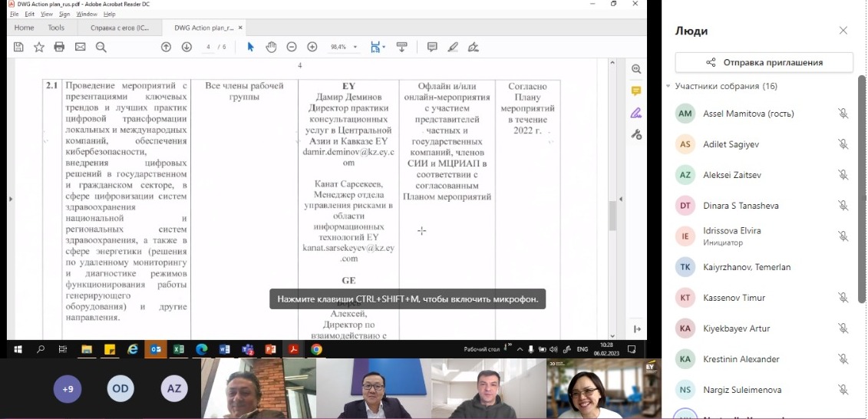Click the scrolling mode icon in toolbar
This screenshot has width=868, height=419.
point(402,47)
